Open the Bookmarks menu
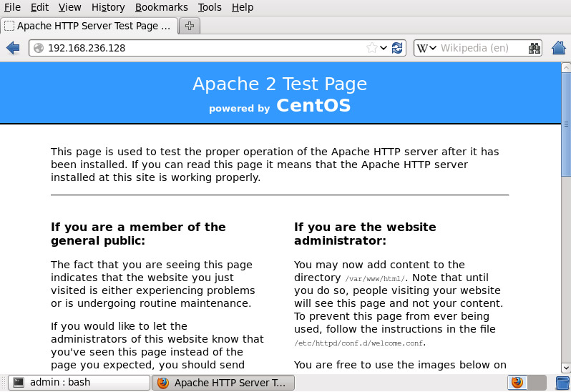The width and height of the screenshot is (571, 392). pos(161,7)
